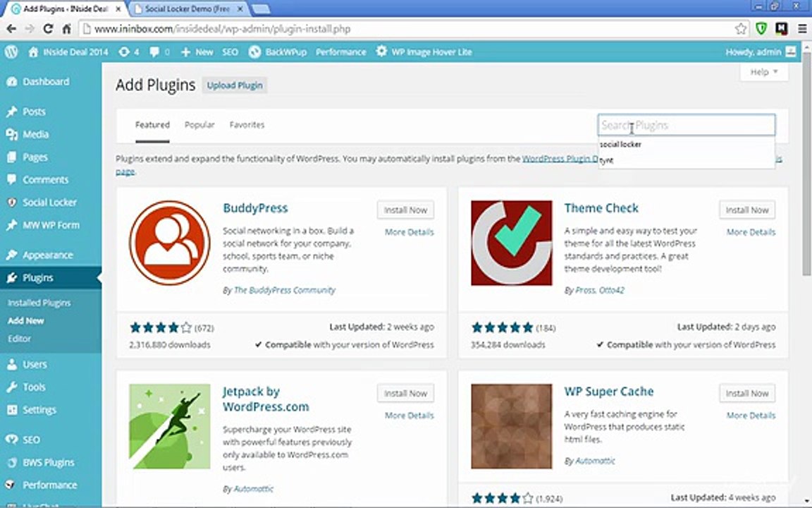Image resolution: width=812 pixels, height=508 pixels.
Task: Click the Media icon in the sidebar
Action: [11, 134]
